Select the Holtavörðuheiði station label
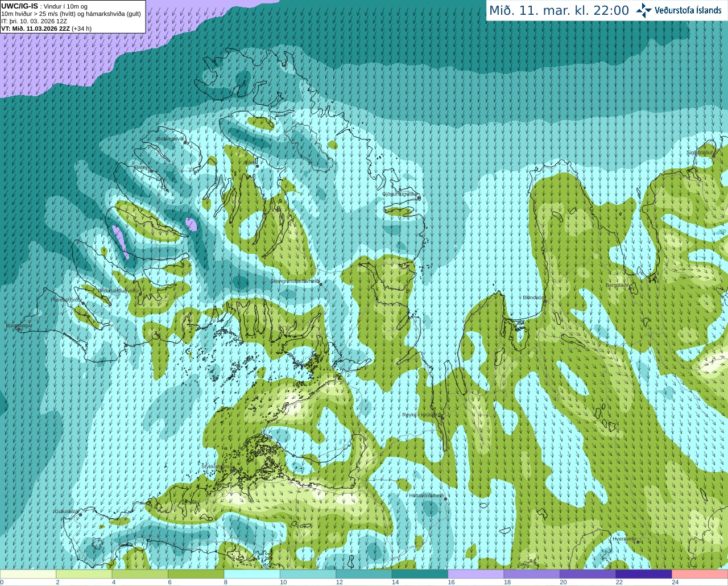Image resolution: width=728 pixels, height=586 pixels. pos(427,496)
